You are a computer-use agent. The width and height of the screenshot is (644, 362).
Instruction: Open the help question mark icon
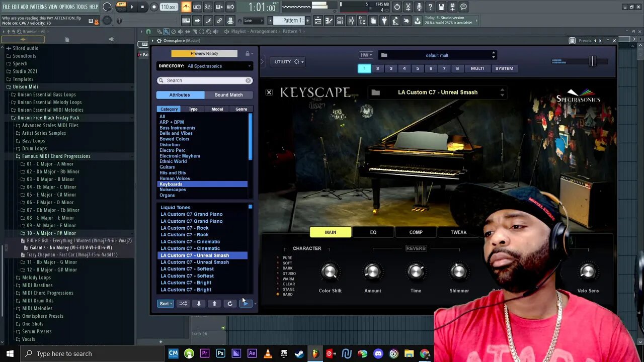(x=430, y=7)
